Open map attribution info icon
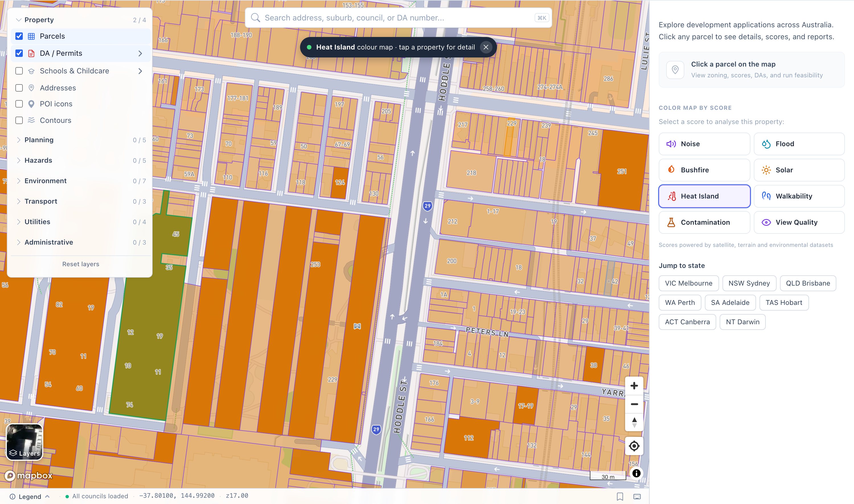The height and width of the screenshot is (504, 854). pyautogui.click(x=637, y=474)
